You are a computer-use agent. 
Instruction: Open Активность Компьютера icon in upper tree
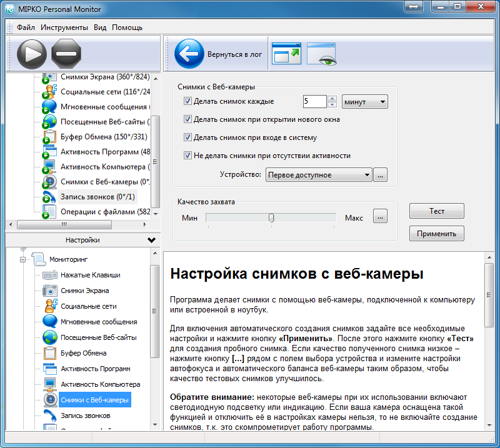49,167
